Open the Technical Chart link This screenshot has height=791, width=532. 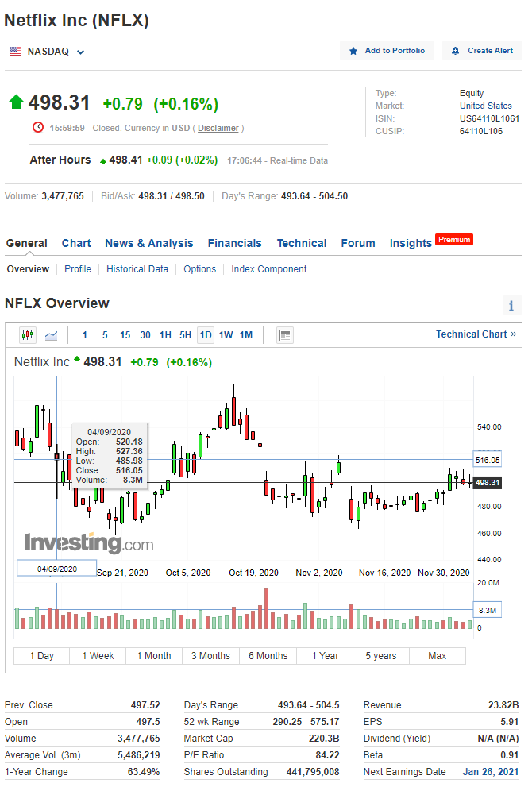pos(476,334)
